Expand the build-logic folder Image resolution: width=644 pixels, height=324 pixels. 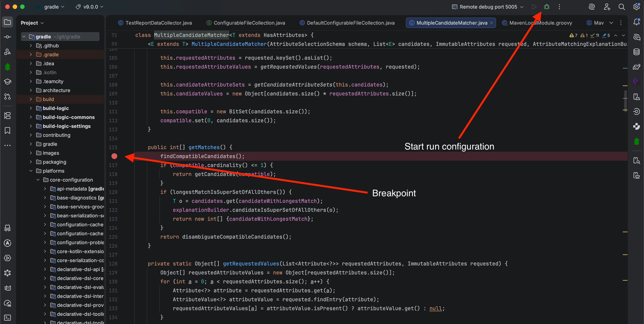pyautogui.click(x=31, y=108)
